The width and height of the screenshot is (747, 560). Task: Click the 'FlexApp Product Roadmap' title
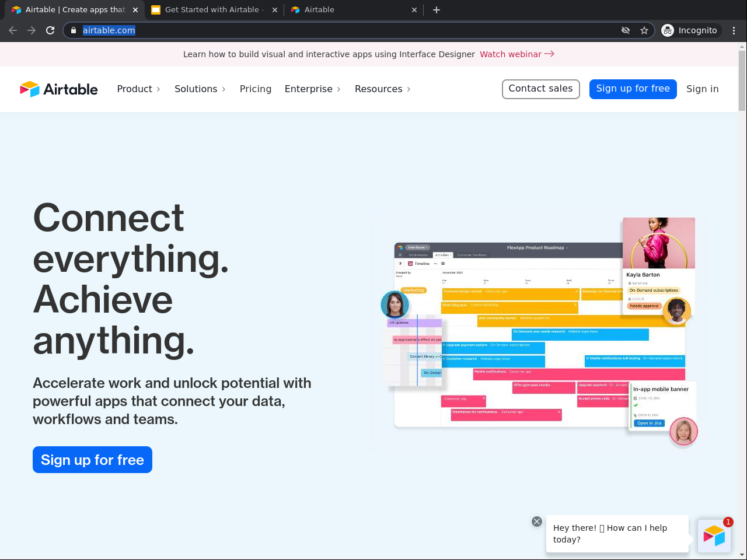click(x=536, y=248)
